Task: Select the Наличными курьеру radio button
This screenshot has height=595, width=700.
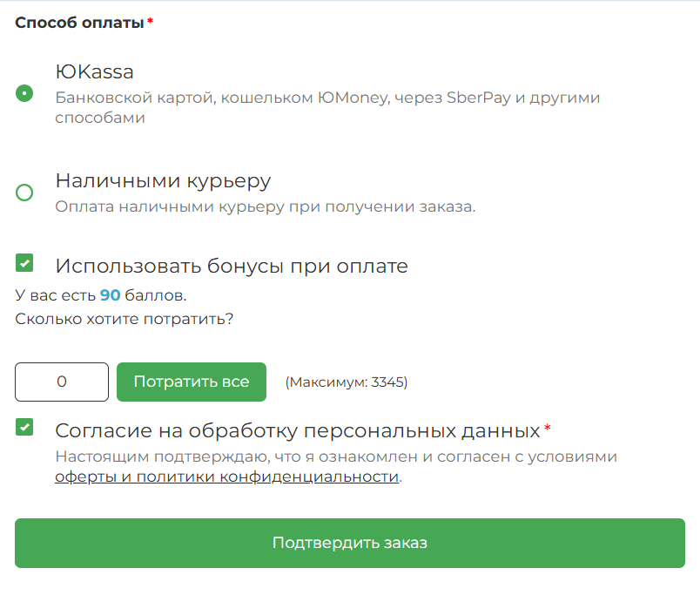Action: point(24,193)
